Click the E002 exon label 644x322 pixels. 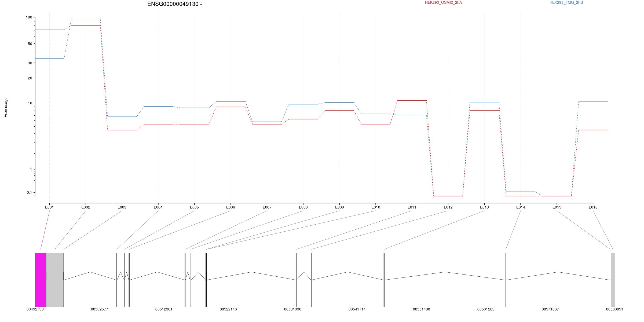coord(86,207)
